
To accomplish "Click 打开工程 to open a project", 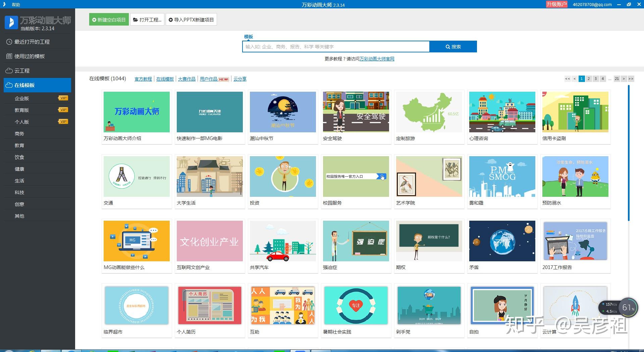I will click(x=147, y=20).
